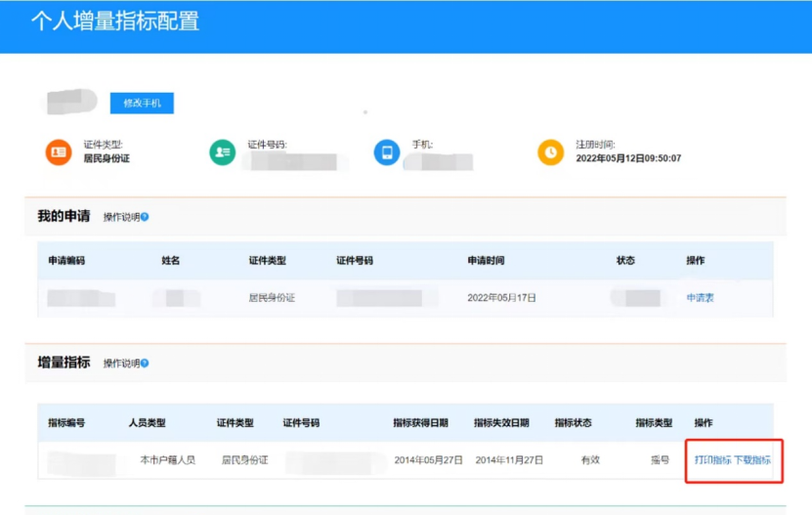Select the 指标获得日期 column header

420,423
